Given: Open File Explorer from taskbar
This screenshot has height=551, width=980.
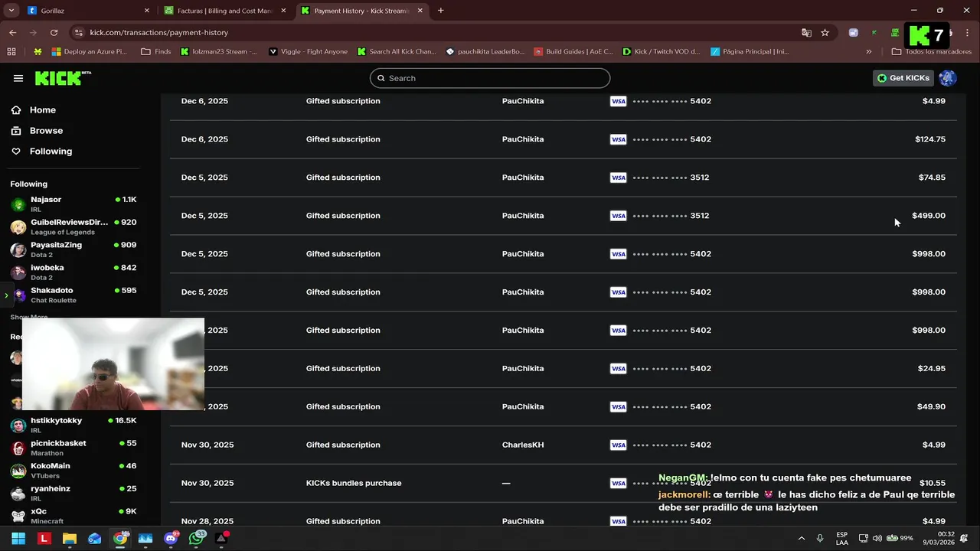Looking at the screenshot, I should pyautogui.click(x=70, y=538).
